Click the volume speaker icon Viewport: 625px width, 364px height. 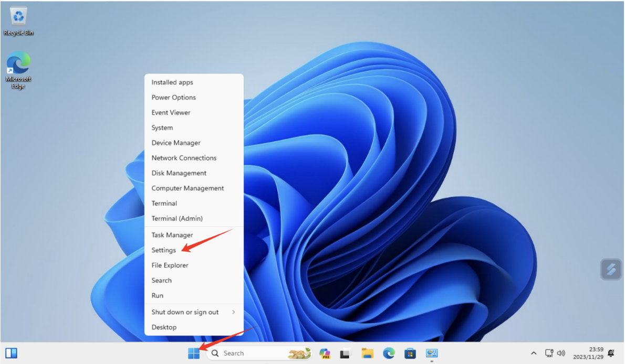561,354
